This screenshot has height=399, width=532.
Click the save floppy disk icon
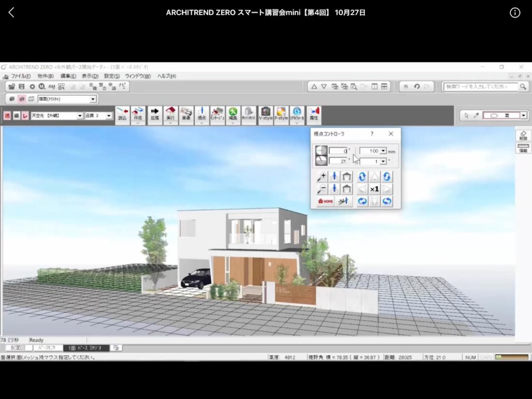[22, 87]
